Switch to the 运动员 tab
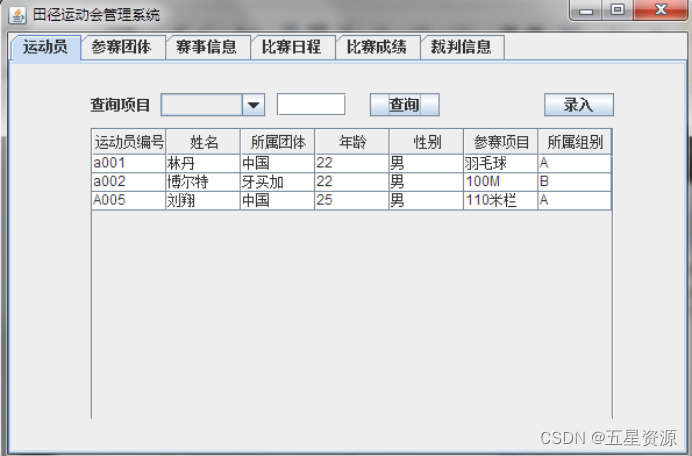The height and width of the screenshot is (456, 692). 45,47
